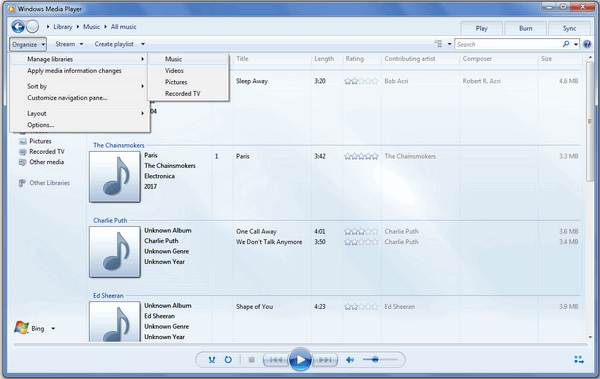This screenshot has width=600, height=379.
Task: Rate the Paris track stars
Action: point(361,156)
